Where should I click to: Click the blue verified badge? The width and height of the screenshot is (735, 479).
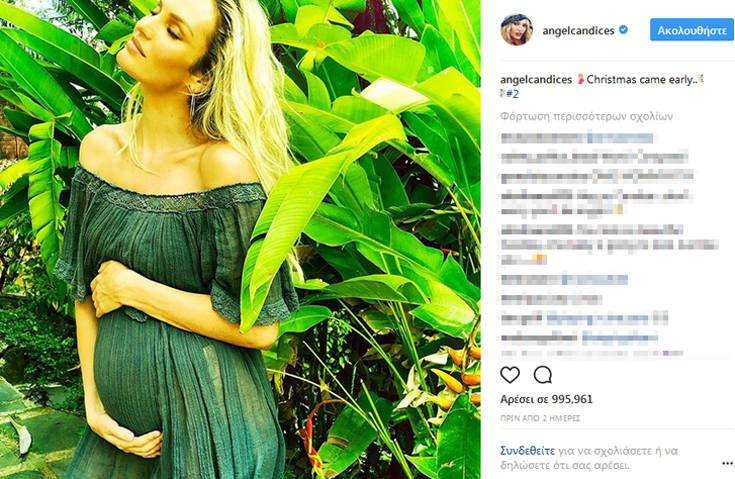click(623, 30)
